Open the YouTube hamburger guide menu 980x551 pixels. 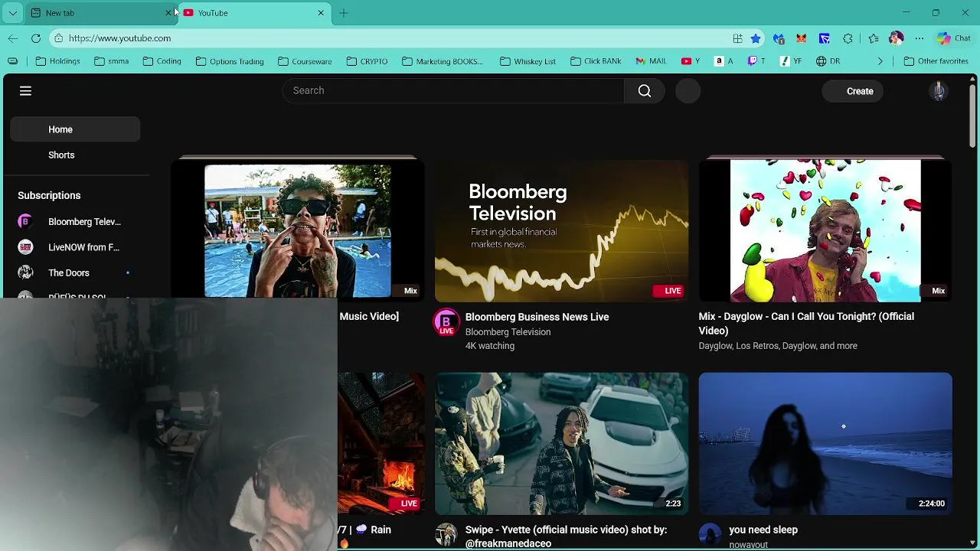(25, 91)
